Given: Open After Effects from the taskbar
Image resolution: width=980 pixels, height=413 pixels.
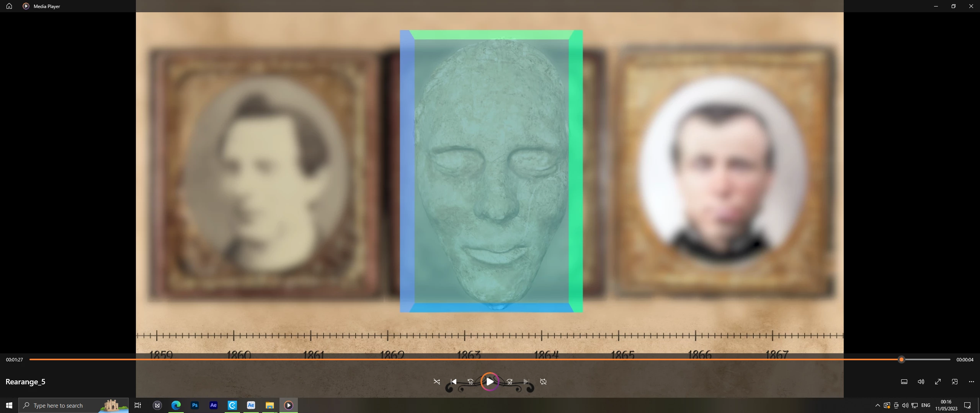Looking at the screenshot, I should (x=214, y=405).
